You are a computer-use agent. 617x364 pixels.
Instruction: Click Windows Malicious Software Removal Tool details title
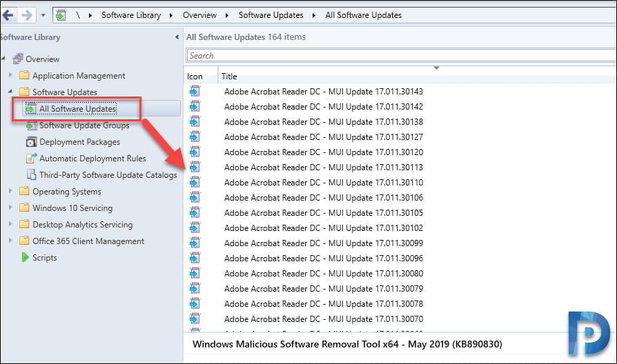pyautogui.click(x=347, y=344)
